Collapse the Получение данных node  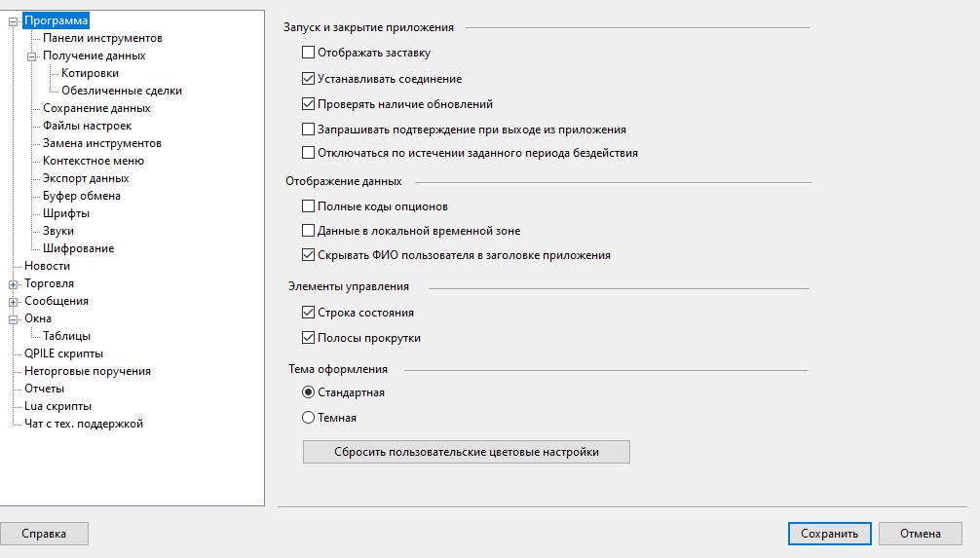[32, 56]
